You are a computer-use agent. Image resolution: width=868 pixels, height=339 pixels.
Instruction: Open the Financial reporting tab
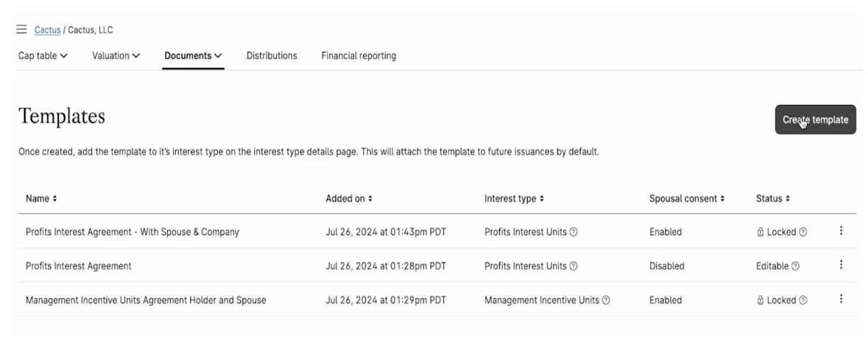coord(358,55)
